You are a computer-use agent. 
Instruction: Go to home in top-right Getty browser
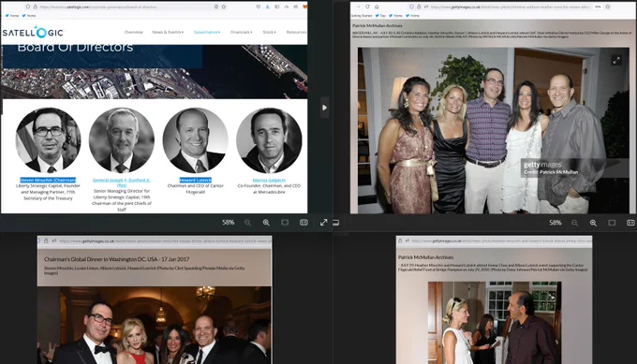(377, 7)
